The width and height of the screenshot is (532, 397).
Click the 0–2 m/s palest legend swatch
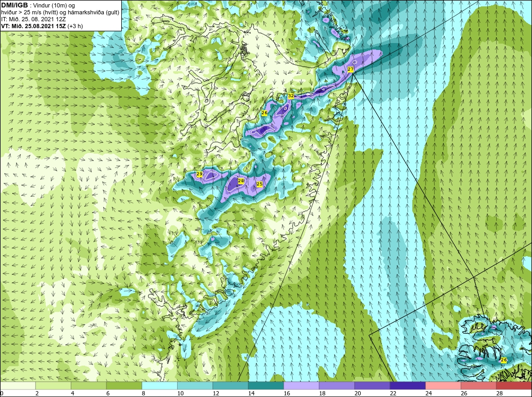[18, 386]
